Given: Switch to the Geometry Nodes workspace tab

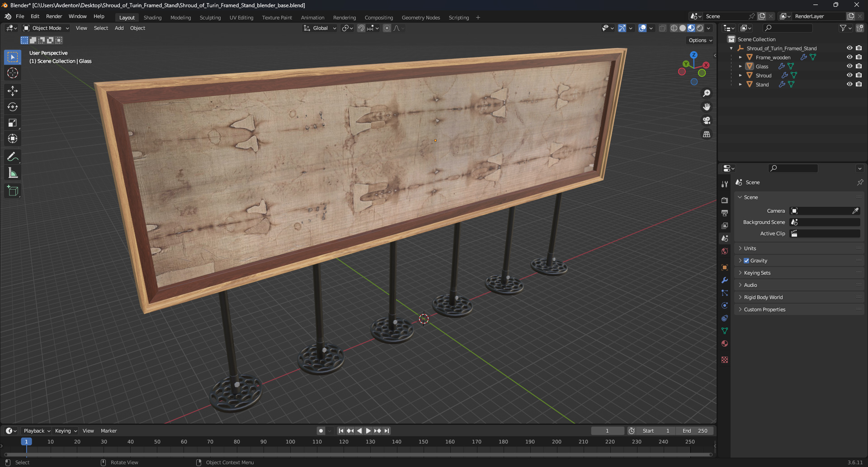Looking at the screenshot, I should tap(420, 18).
